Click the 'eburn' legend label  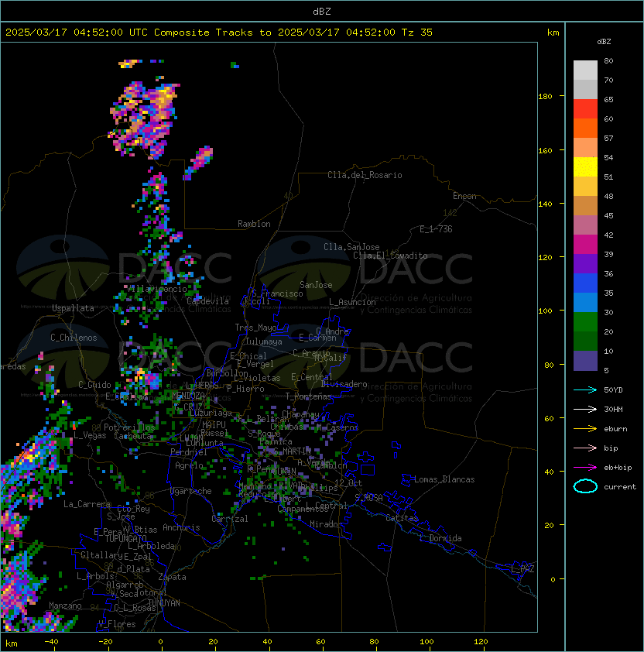click(x=615, y=429)
